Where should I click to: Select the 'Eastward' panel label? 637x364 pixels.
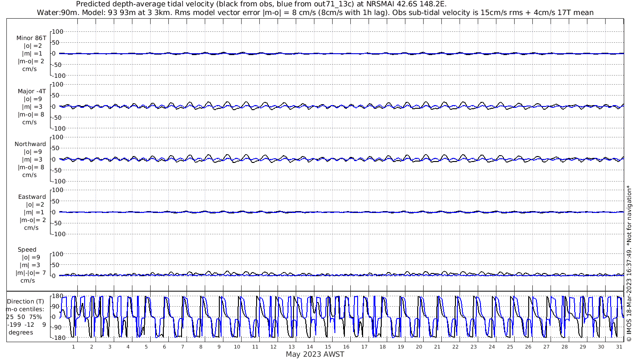pos(32,197)
